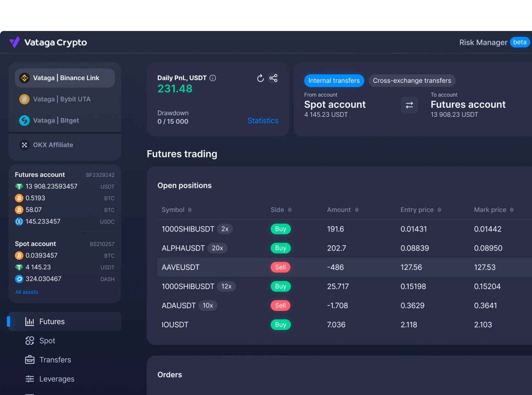Swap From and To accounts with arrows icon

[x=409, y=105]
